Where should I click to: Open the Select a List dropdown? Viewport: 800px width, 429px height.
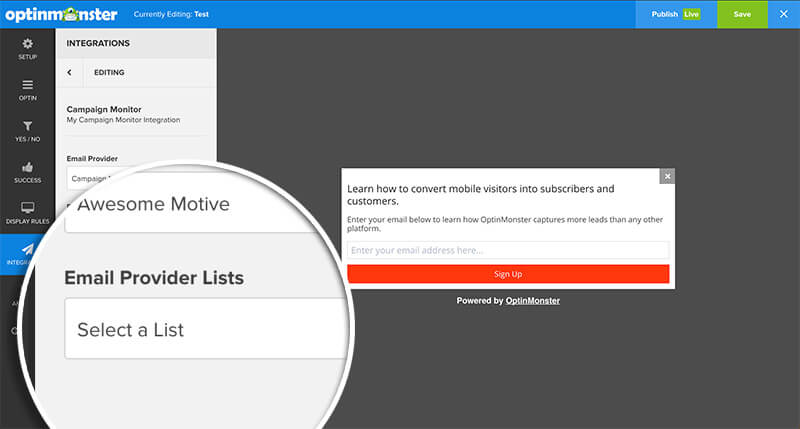(205, 329)
